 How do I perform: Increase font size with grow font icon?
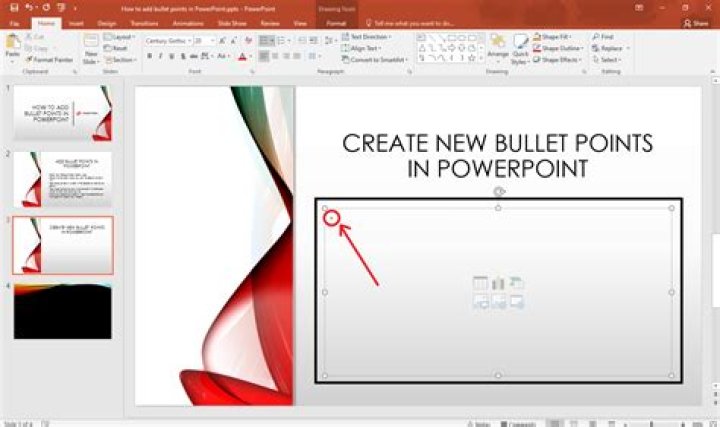[x=222, y=41]
